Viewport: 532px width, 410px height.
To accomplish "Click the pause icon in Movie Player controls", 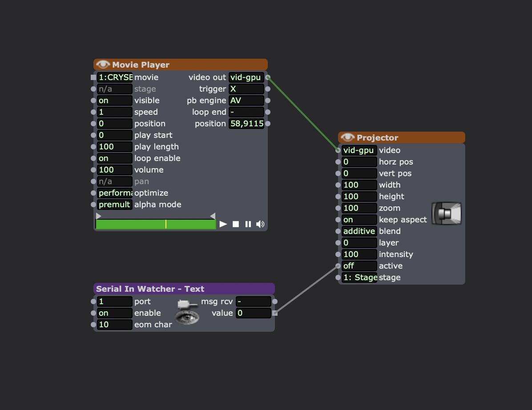I will [x=248, y=224].
